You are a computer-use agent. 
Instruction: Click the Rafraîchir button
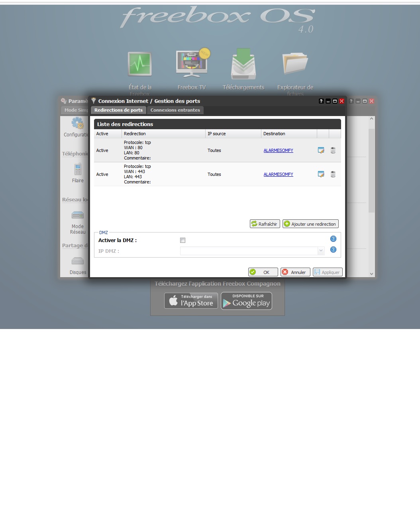(x=265, y=224)
